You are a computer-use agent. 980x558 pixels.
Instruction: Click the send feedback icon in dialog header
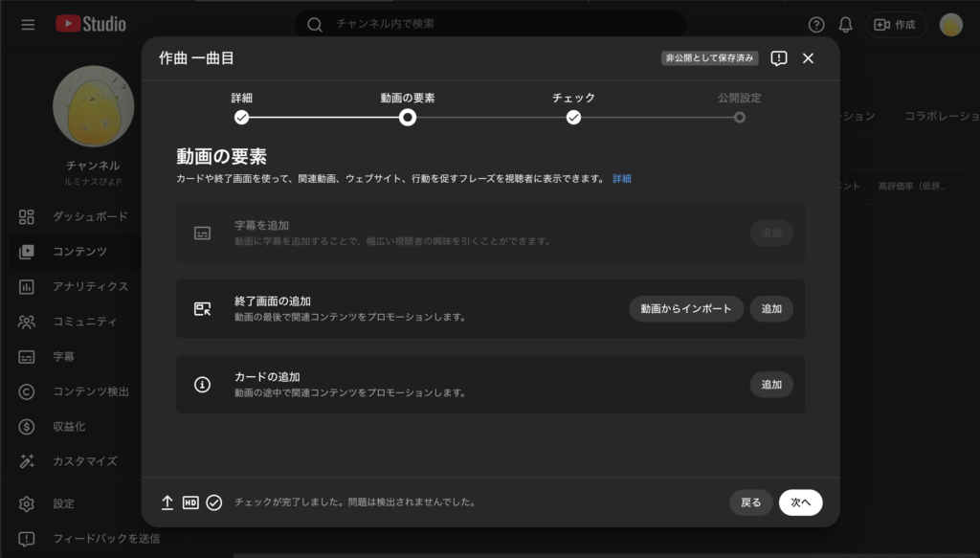tap(779, 58)
